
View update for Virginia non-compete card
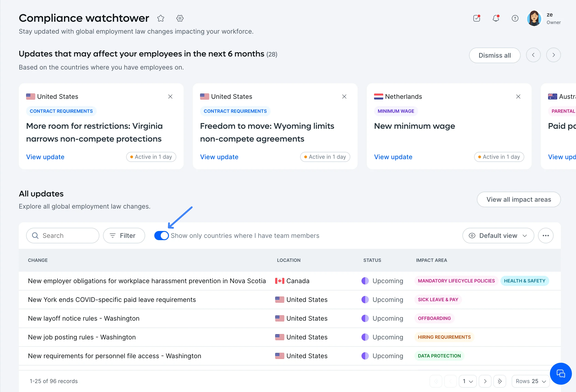(x=45, y=157)
